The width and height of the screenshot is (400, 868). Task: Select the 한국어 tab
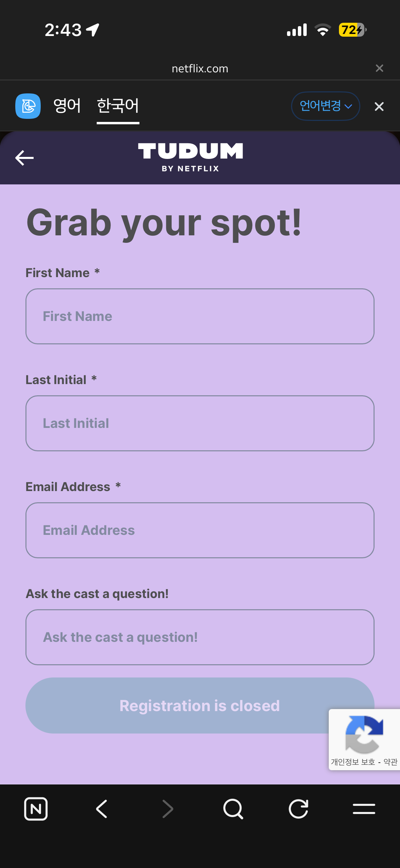pos(118,106)
